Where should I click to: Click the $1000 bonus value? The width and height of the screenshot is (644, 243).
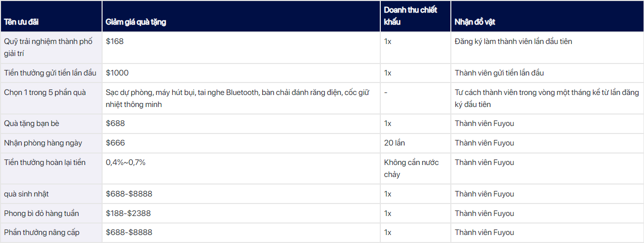117,73
